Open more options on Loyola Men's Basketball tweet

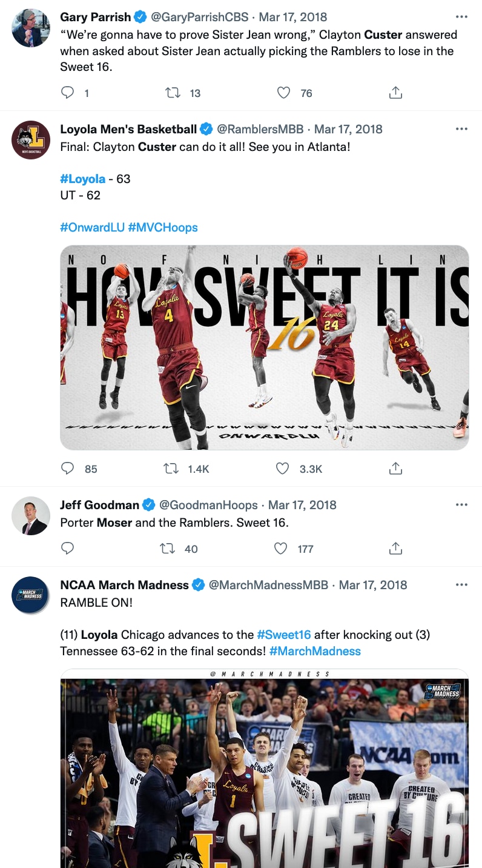[461, 129]
